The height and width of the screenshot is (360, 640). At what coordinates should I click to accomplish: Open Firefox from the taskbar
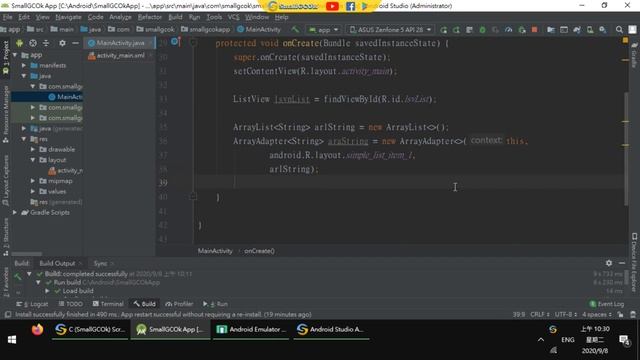pos(37,329)
